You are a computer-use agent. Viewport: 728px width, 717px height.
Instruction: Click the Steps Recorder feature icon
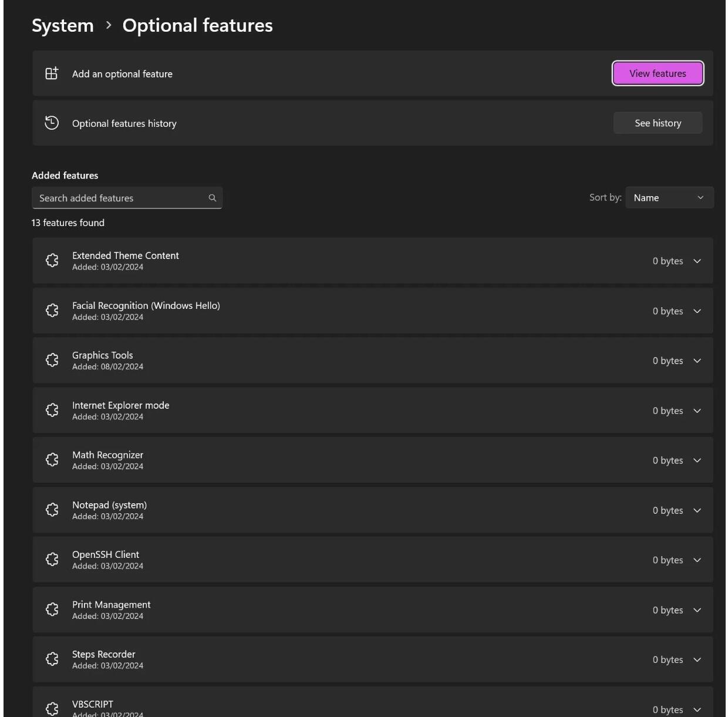pyautogui.click(x=52, y=659)
